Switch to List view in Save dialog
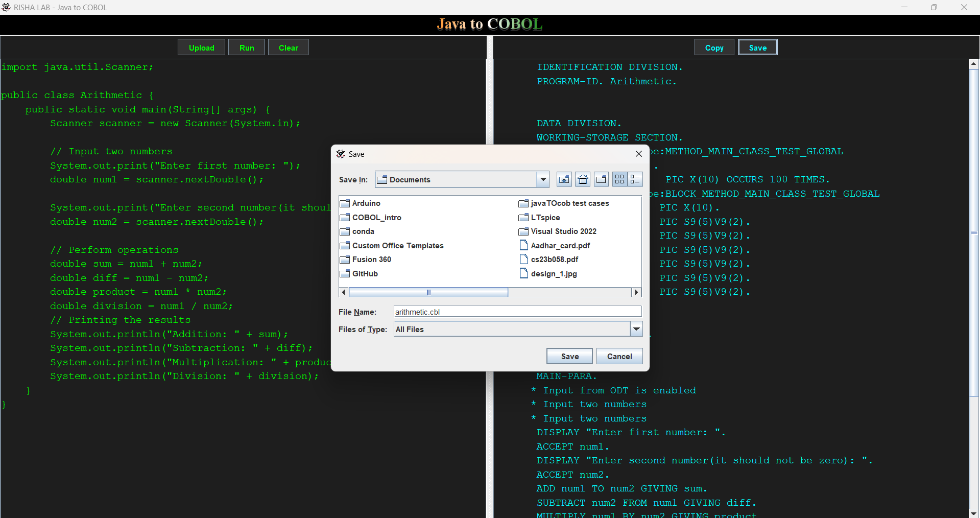Viewport: 980px width, 518px height. (619, 179)
